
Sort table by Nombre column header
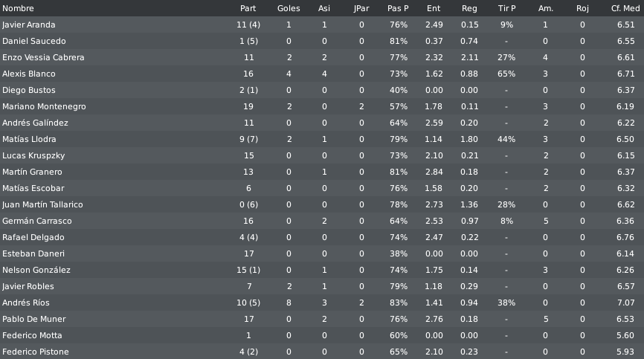[x=18, y=8]
